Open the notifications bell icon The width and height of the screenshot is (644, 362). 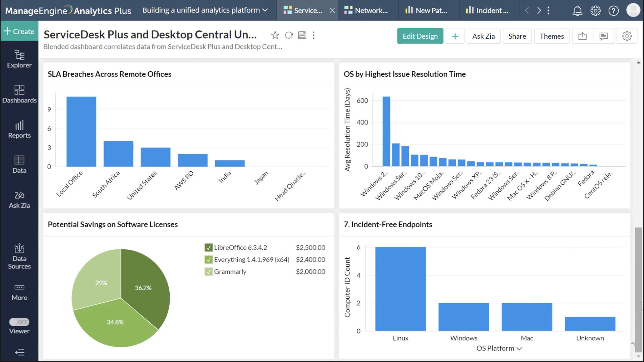(577, 11)
